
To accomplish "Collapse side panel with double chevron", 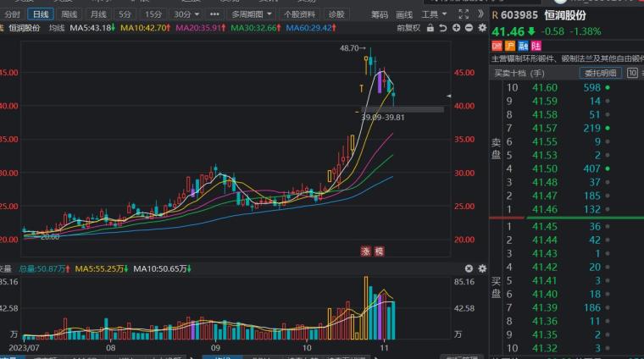I will (480, 14).
